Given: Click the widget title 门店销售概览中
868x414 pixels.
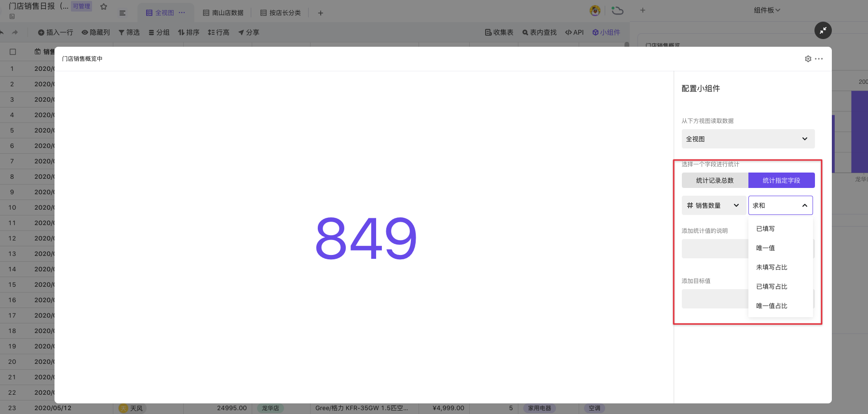Looking at the screenshot, I should click(82, 59).
